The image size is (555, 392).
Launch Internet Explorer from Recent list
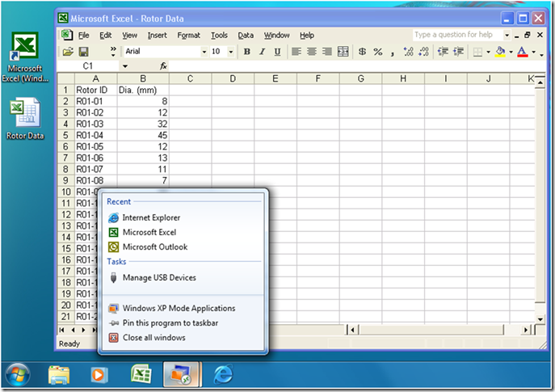click(151, 217)
